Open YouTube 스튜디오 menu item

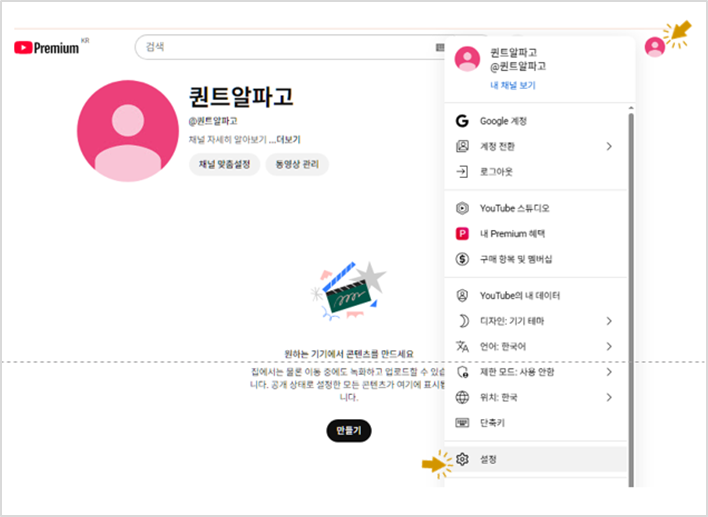536,208
